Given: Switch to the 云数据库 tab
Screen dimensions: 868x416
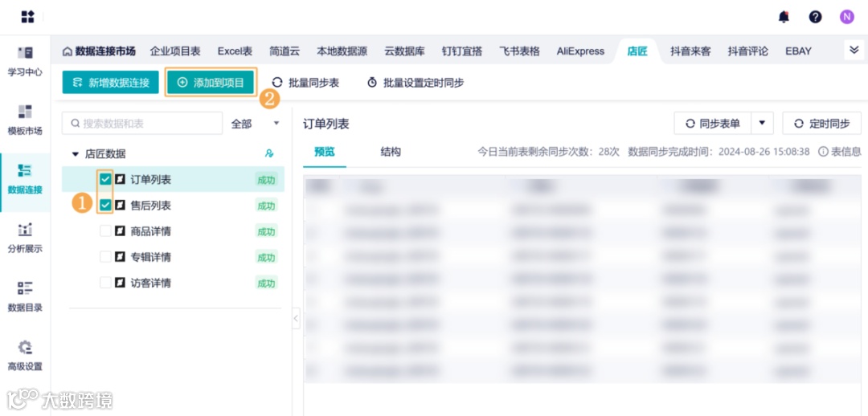Looking at the screenshot, I should tap(404, 51).
